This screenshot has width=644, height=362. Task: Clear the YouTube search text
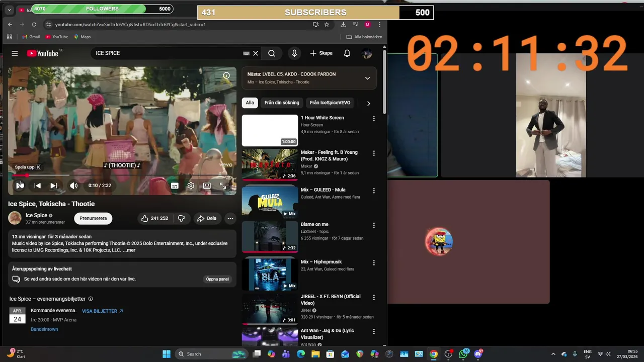pos(256,53)
